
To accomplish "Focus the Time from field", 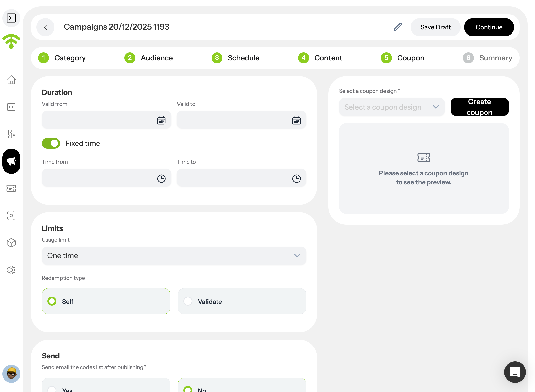I will coord(106,178).
